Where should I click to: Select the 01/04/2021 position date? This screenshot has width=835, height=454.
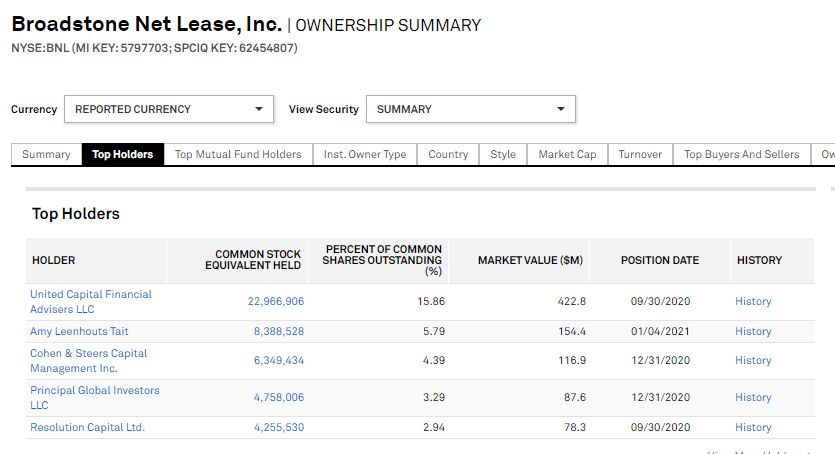point(660,331)
